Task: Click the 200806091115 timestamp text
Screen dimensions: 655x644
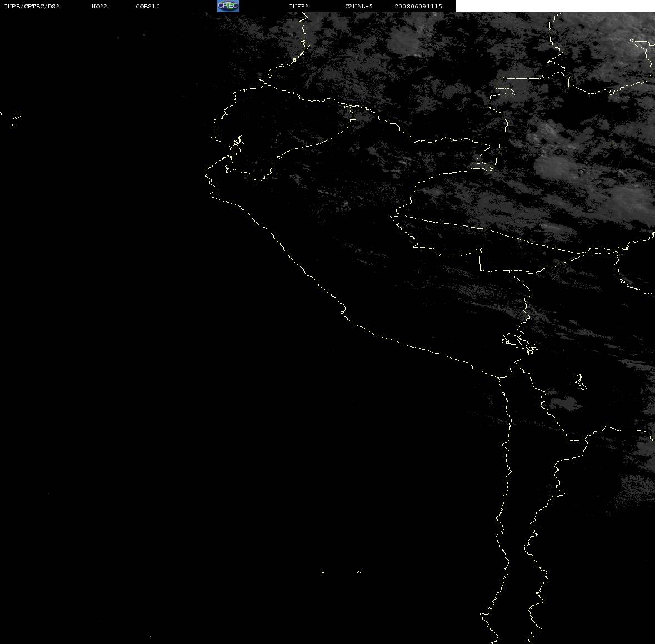Action: point(418,6)
